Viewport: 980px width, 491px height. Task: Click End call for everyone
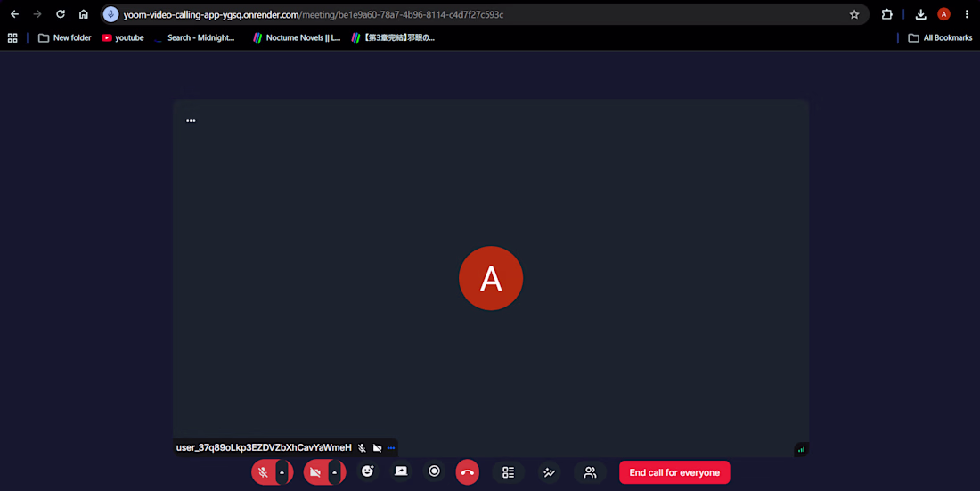[x=674, y=472]
